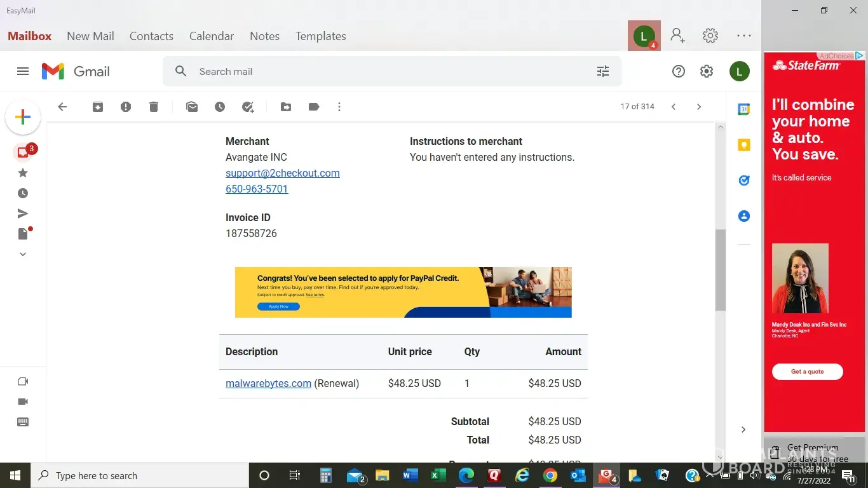The width and height of the screenshot is (868, 488).
Task: Open the Inbox with 3 unread
Action: click(24, 152)
